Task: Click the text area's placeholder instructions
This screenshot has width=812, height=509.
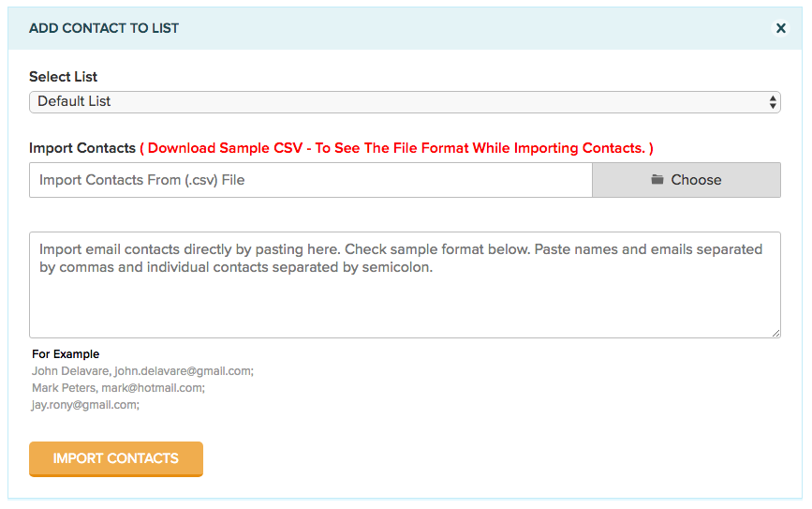Action: tap(401, 258)
